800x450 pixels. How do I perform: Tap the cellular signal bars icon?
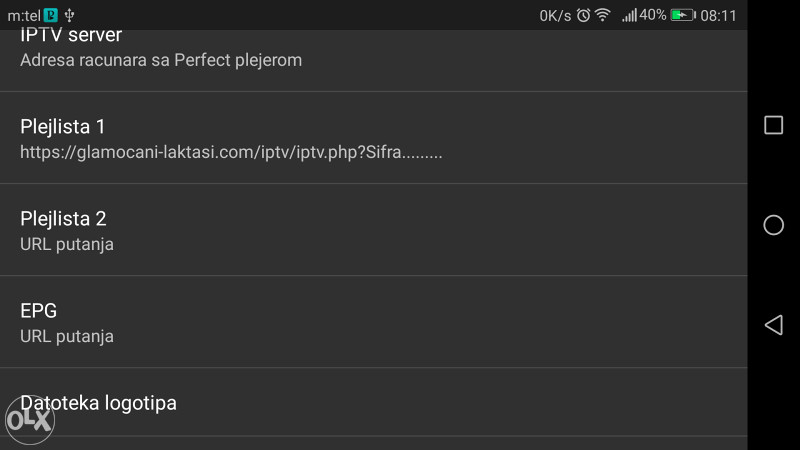point(630,15)
